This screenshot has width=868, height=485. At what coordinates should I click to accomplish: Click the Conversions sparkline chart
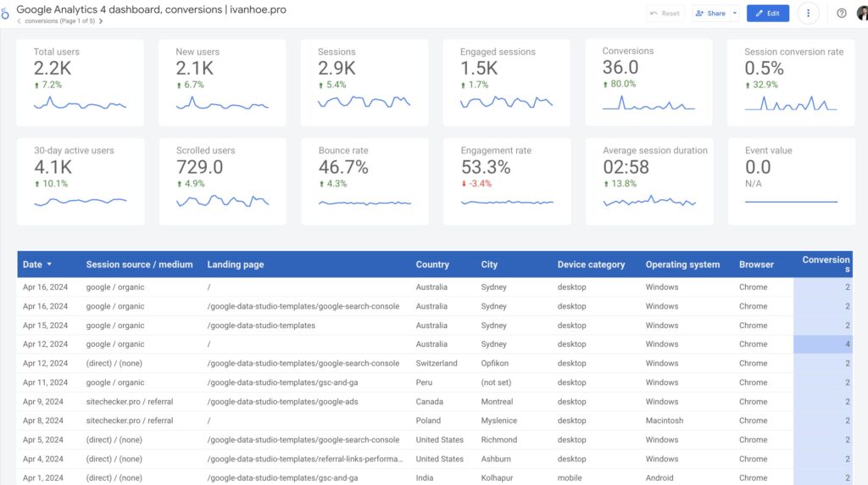[648, 103]
